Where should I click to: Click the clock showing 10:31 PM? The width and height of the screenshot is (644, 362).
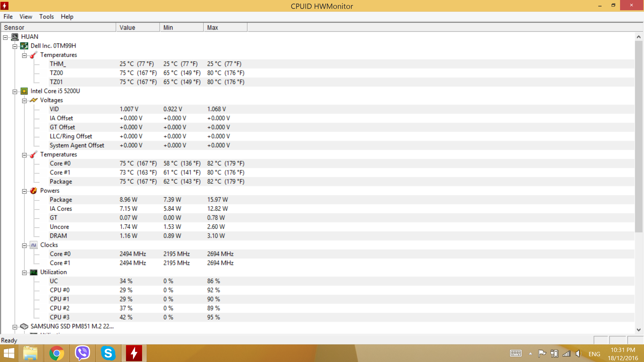[x=623, y=350]
